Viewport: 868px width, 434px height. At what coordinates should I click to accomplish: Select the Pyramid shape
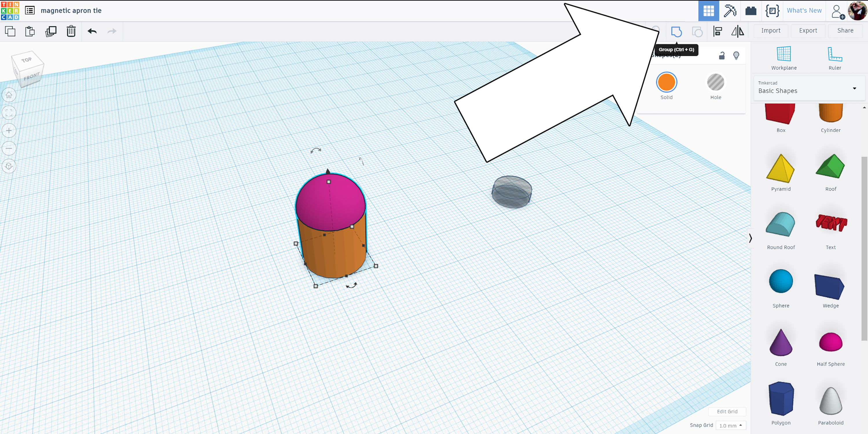click(x=780, y=173)
